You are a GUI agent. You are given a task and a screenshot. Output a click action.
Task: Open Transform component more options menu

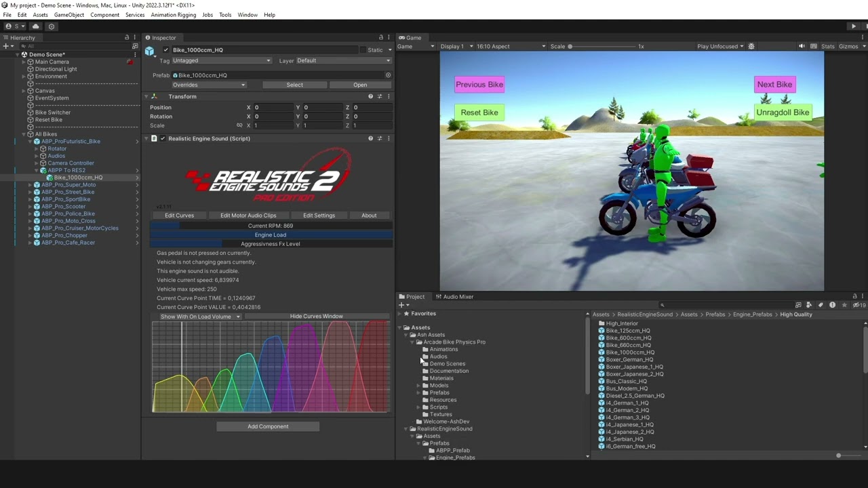pos(388,96)
